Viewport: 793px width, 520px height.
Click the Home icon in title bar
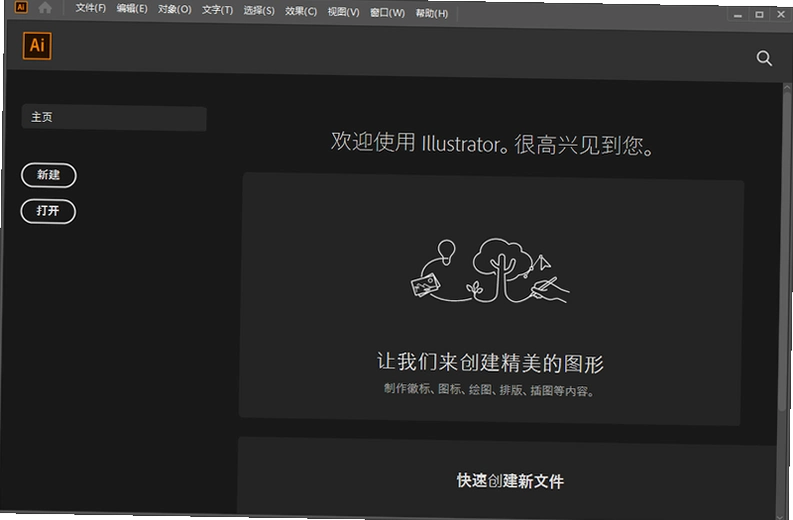point(45,8)
